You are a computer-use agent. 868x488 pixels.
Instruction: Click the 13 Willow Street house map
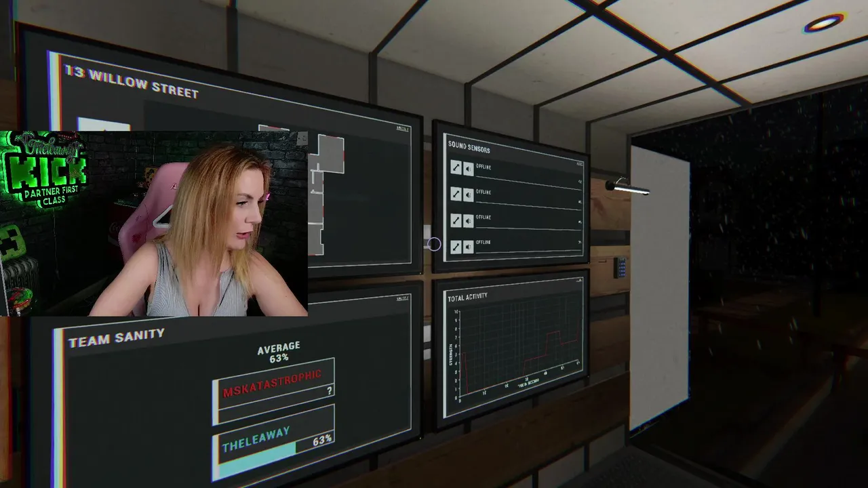[x=328, y=196]
